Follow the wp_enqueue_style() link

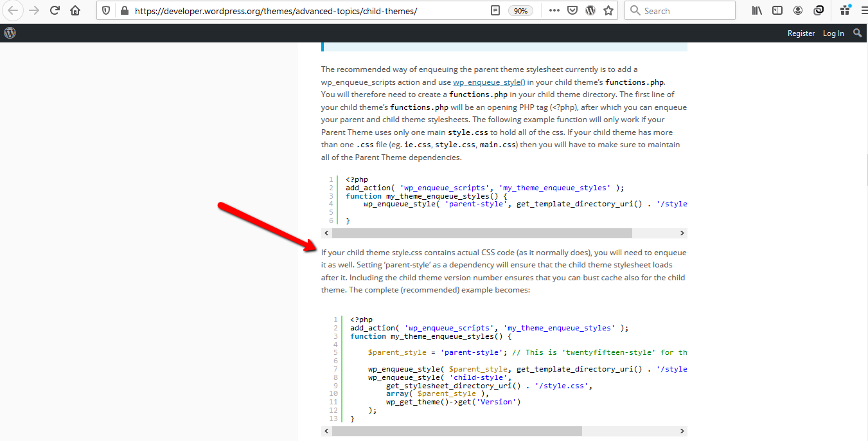(489, 82)
